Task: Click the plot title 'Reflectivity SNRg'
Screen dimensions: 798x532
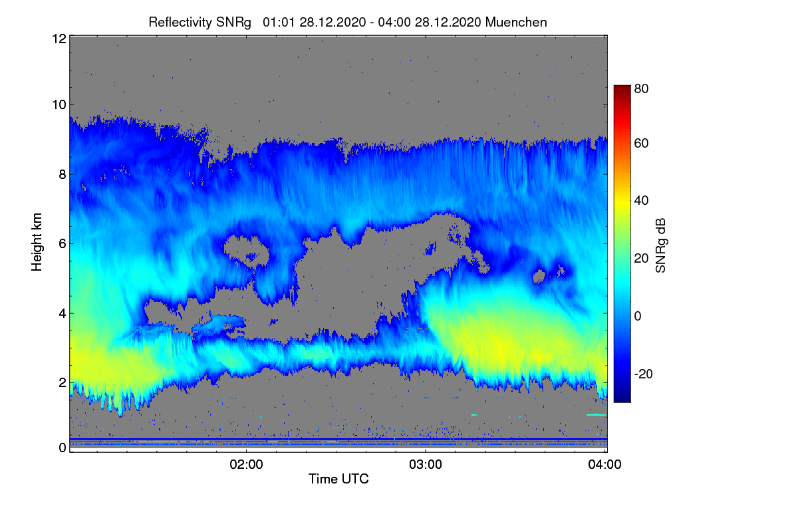Action: [x=200, y=22]
